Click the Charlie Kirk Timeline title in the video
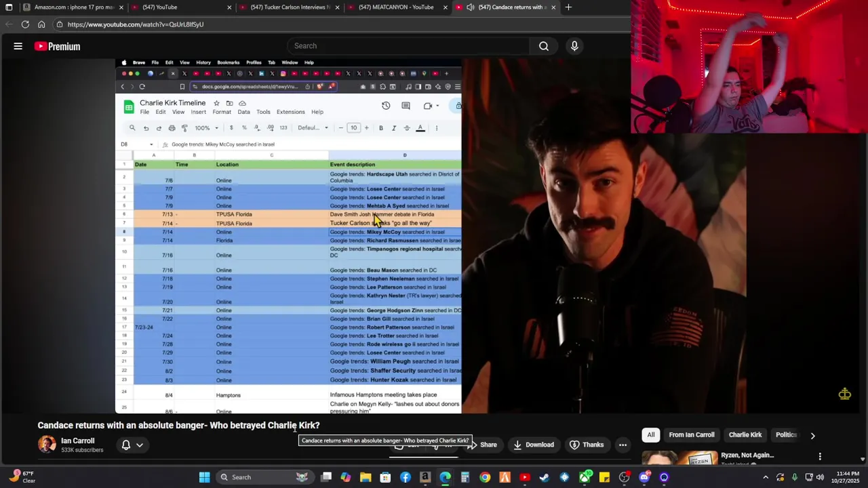Viewport: 868px width, 488px height. pyautogui.click(x=172, y=103)
